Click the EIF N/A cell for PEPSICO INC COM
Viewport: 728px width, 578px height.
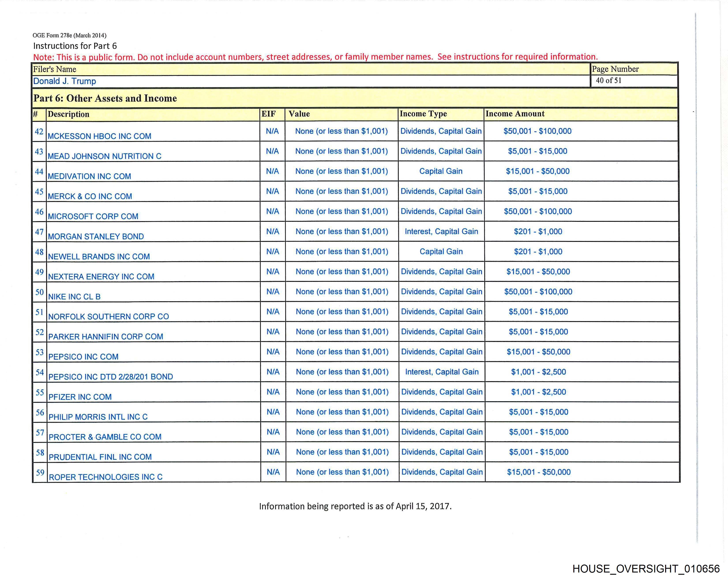(273, 352)
